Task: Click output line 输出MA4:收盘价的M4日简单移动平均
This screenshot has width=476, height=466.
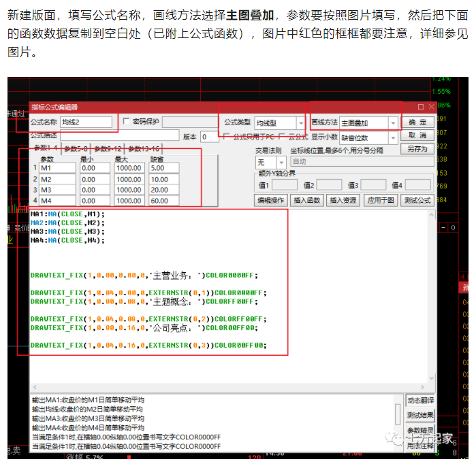Action: coord(88,428)
